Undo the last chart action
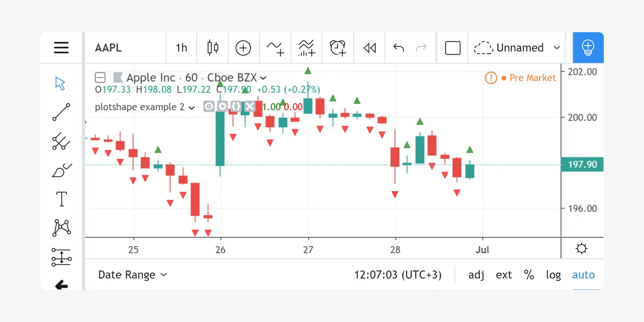 click(398, 47)
